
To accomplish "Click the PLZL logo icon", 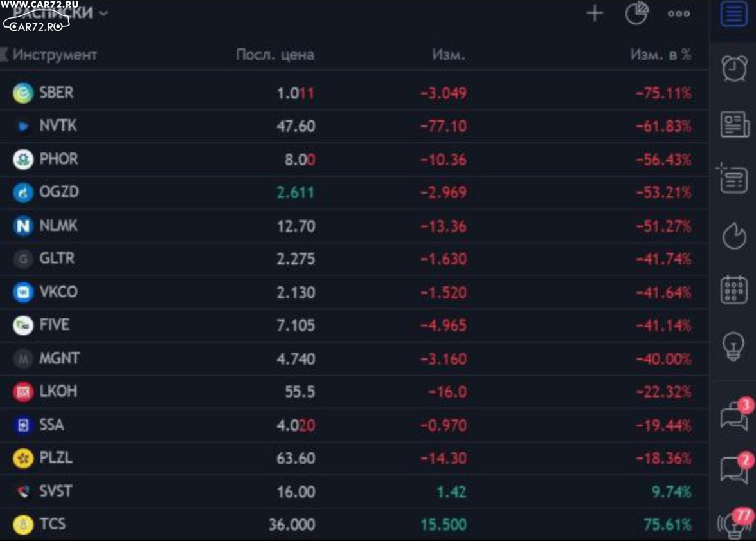I will click(x=22, y=458).
